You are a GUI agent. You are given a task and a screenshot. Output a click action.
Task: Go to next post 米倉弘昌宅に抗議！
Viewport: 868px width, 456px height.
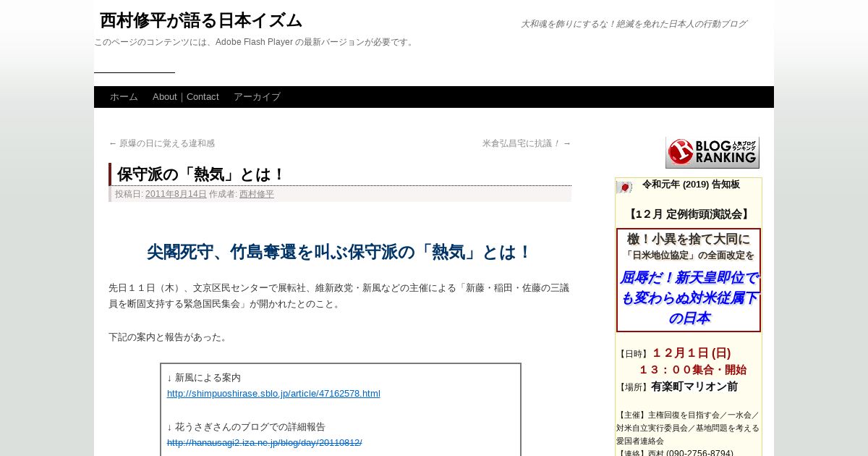527,143
